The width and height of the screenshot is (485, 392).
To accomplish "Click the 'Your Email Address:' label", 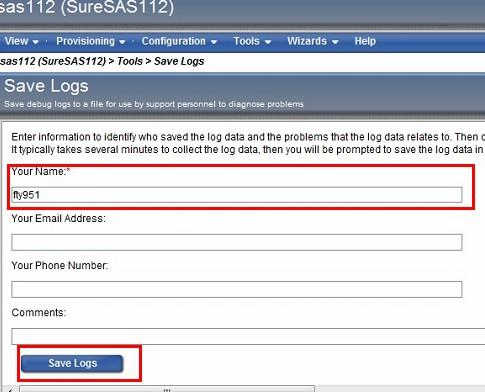I will pyautogui.click(x=59, y=219).
